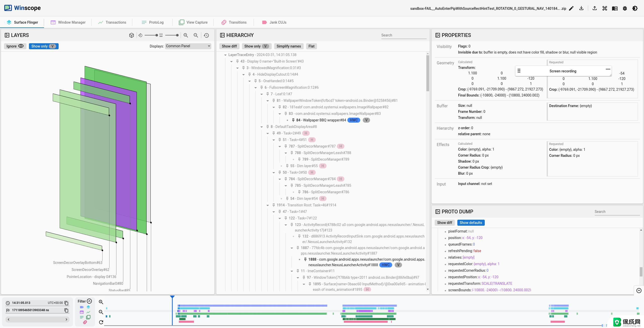Image resolution: width=644 pixels, height=328 pixels.
Task: Filter timeline by ProtoLog lines icon
Action: (82, 317)
